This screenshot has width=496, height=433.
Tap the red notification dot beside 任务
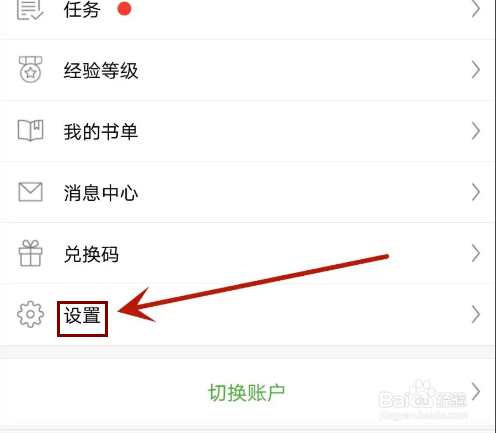[124, 9]
